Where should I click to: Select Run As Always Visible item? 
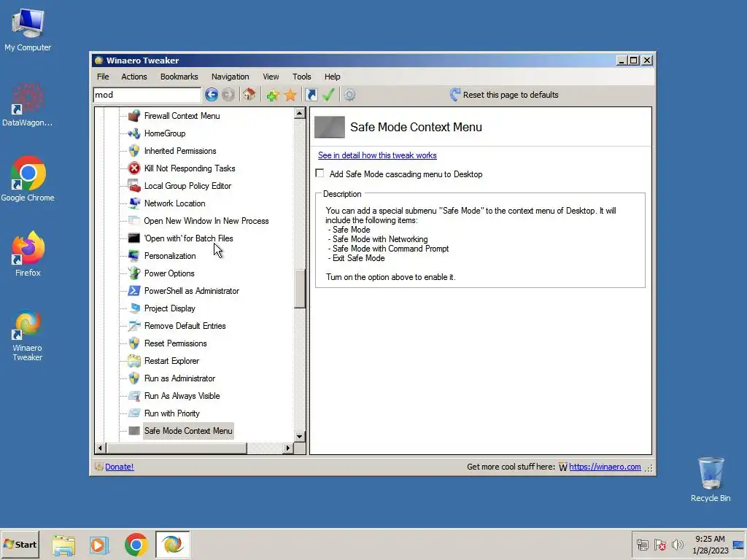[x=182, y=396]
